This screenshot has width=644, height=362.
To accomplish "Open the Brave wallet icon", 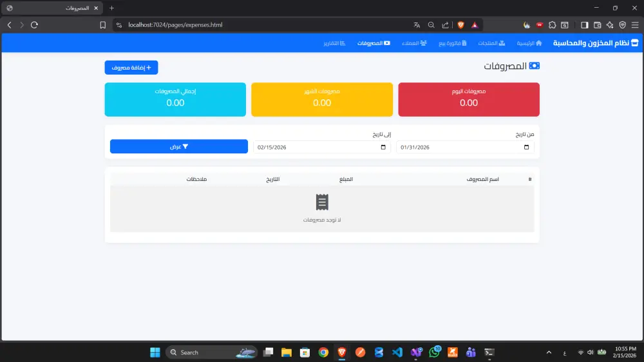I will coord(597,25).
